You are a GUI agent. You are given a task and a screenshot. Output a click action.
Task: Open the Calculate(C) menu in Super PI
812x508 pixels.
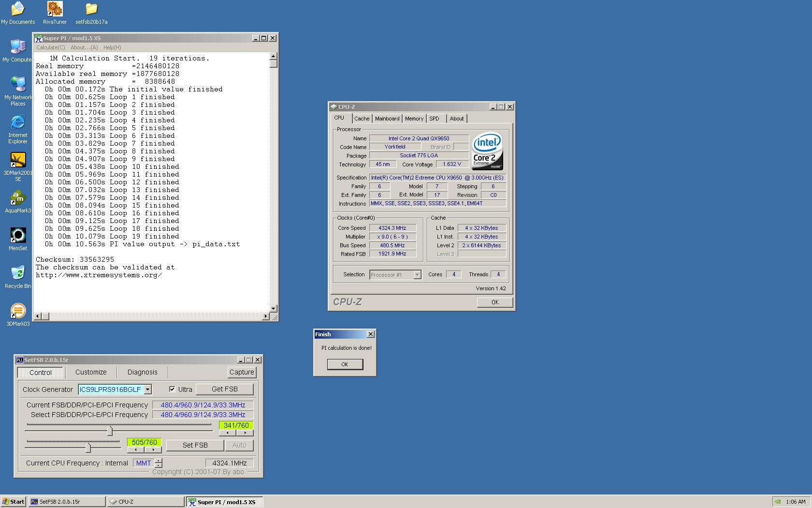[x=51, y=47]
